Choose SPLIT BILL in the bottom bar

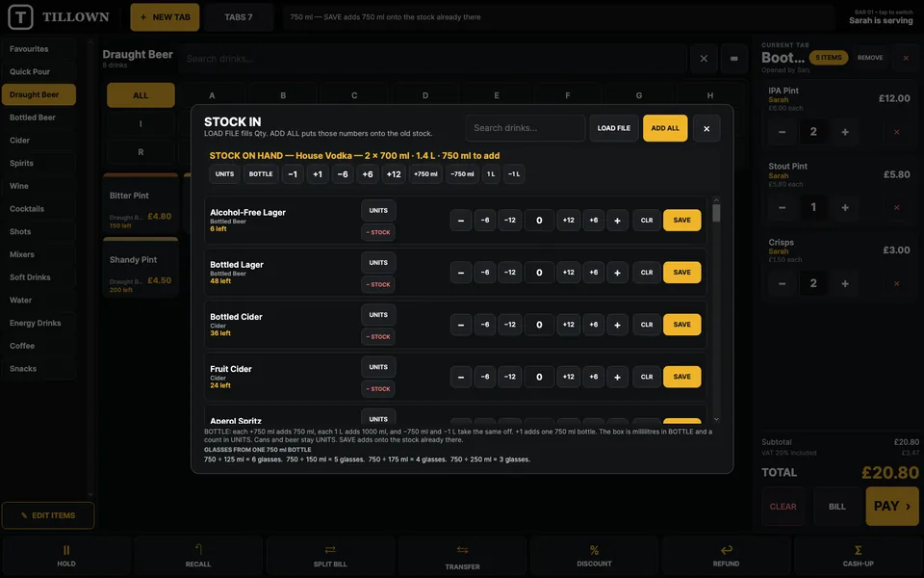pos(330,556)
